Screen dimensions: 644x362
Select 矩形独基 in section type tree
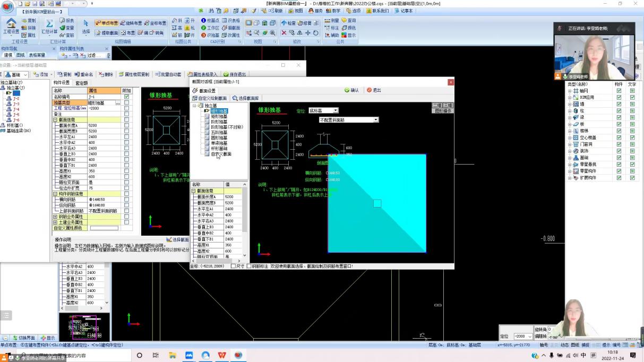pyautogui.click(x=219, y=116)
